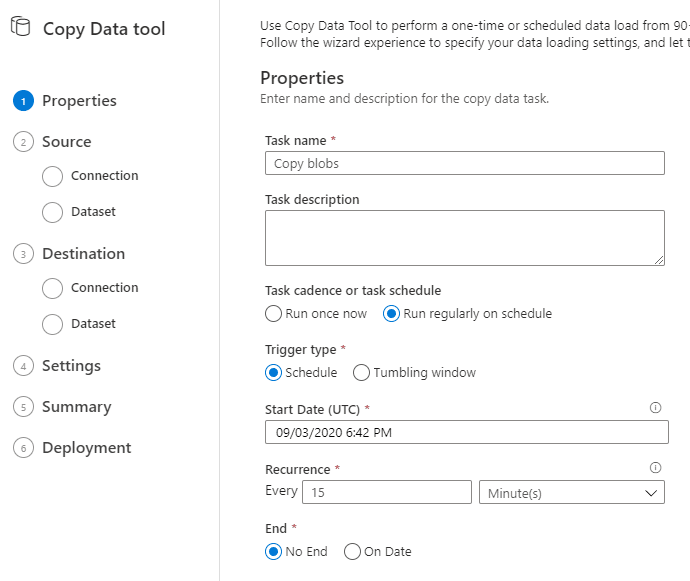The height and width of the screenshot is (581, 690).
Task: Go to the Destination step label
Action: [84, 254]
